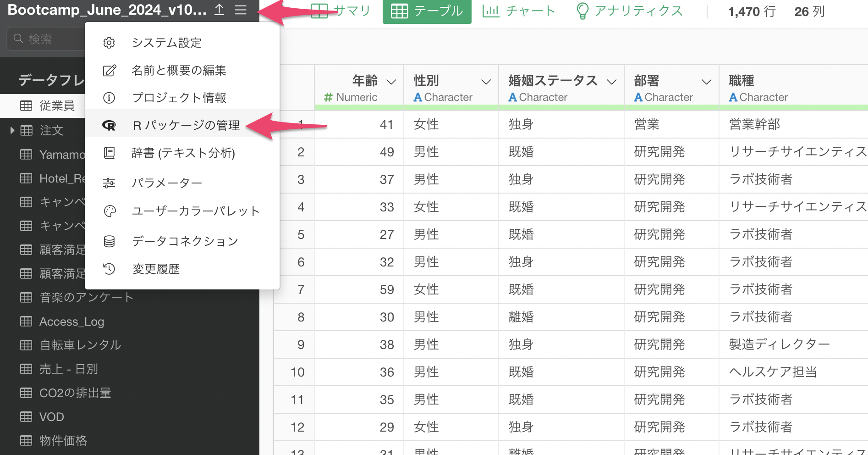
Task: Select the 従業員 data frame
Action: click(43, 105)
